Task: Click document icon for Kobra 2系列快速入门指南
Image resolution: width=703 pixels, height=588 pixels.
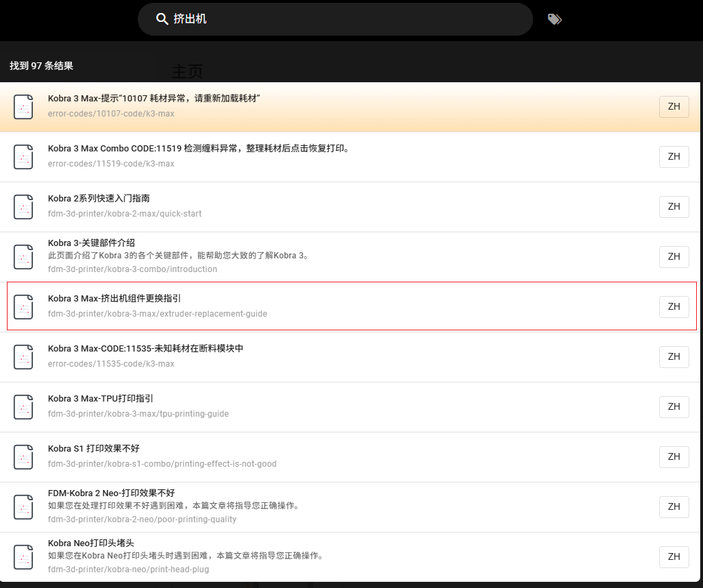Action: coord(23,207)
